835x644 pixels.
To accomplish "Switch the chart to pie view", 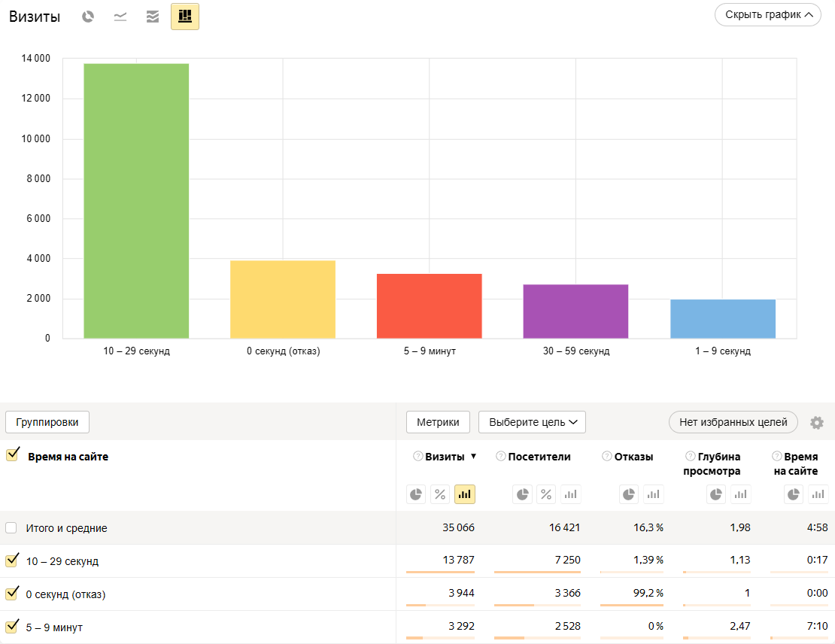I will 88,17.
